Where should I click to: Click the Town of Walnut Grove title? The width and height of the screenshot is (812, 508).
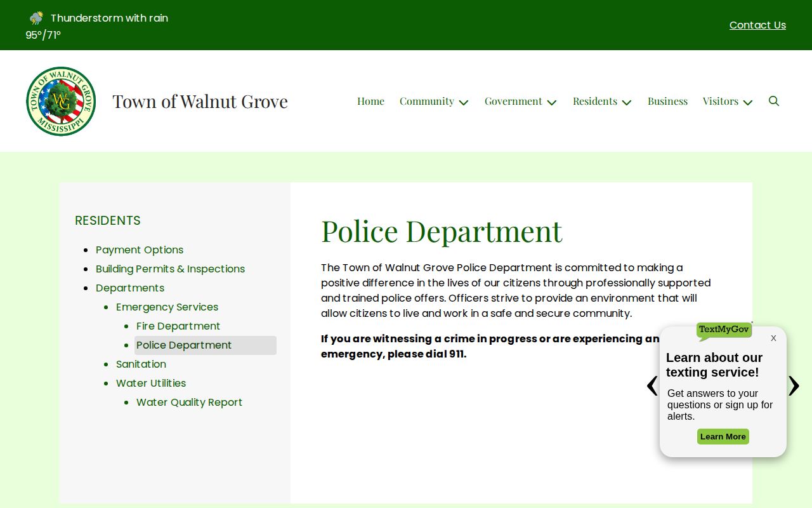click(x=200, y=101)
